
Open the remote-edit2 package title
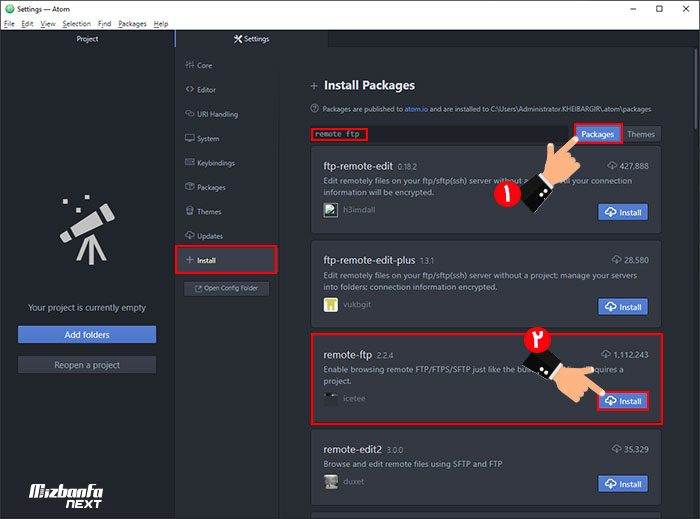pyautogui.click(x=353, y=449)
